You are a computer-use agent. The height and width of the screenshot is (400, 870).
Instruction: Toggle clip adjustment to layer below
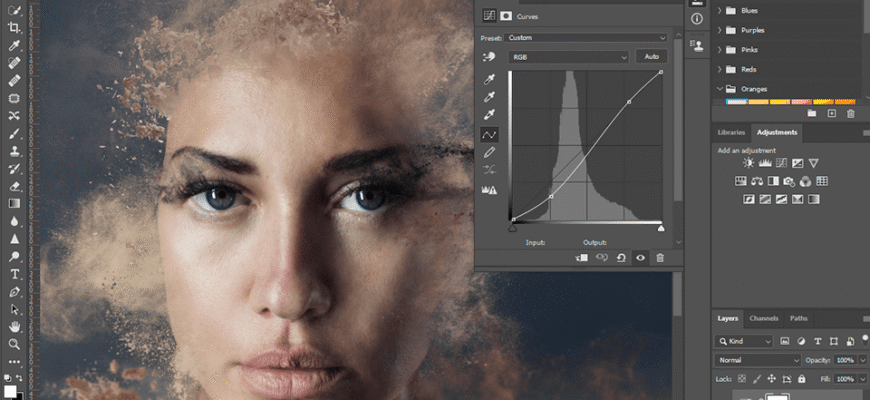[581, 258]
